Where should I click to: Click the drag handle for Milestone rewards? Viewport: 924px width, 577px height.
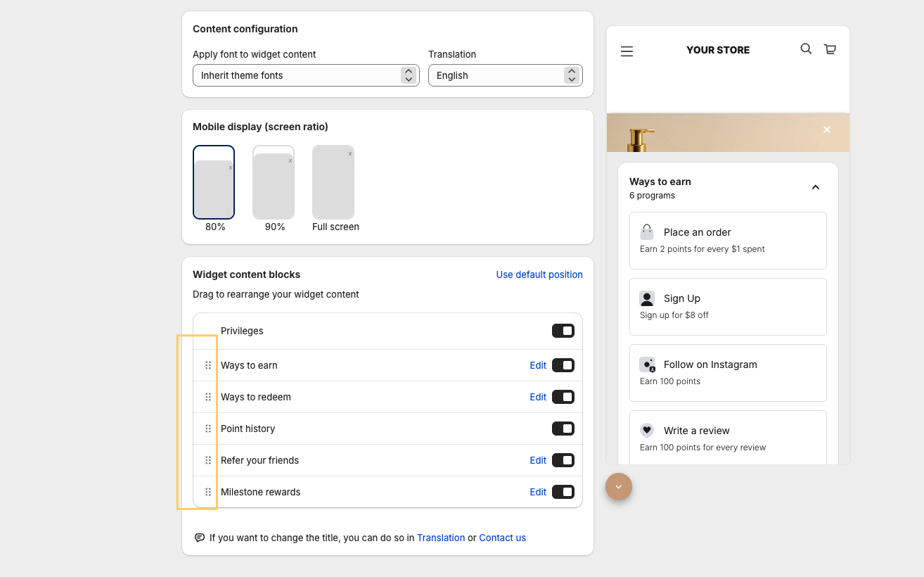[208, 492]
